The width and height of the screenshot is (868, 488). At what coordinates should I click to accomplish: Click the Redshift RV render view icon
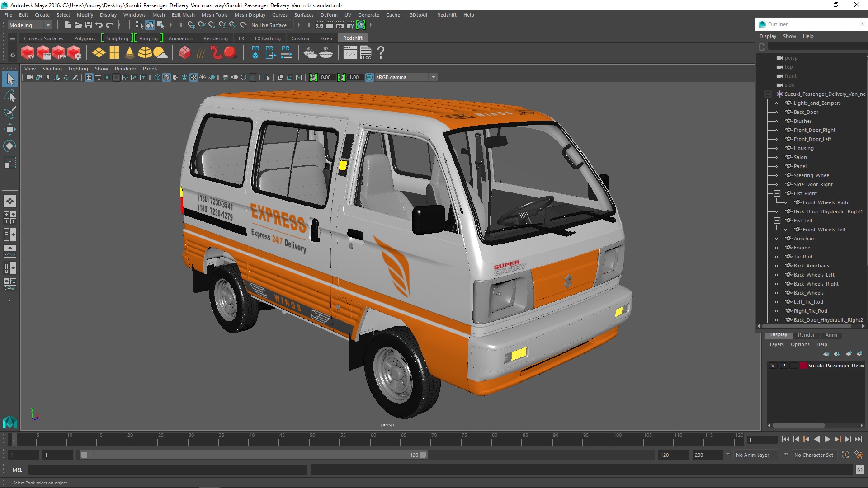28,53
